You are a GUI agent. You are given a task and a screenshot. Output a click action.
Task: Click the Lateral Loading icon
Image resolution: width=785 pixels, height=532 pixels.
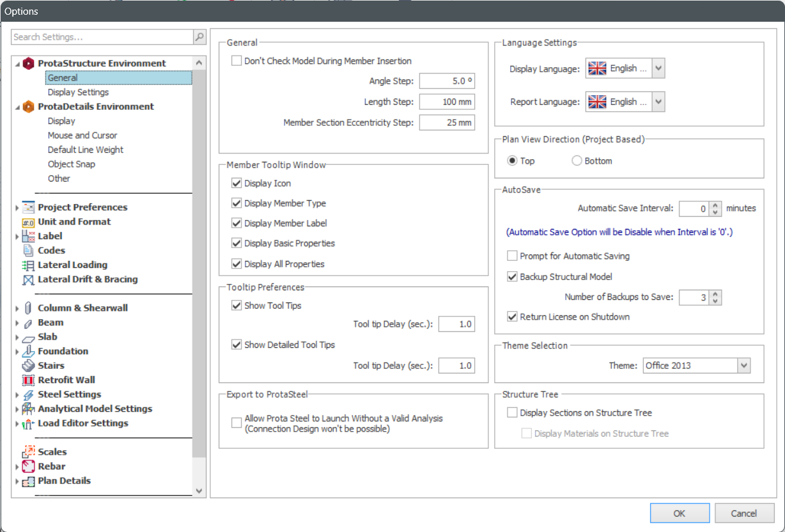[29, 265]
